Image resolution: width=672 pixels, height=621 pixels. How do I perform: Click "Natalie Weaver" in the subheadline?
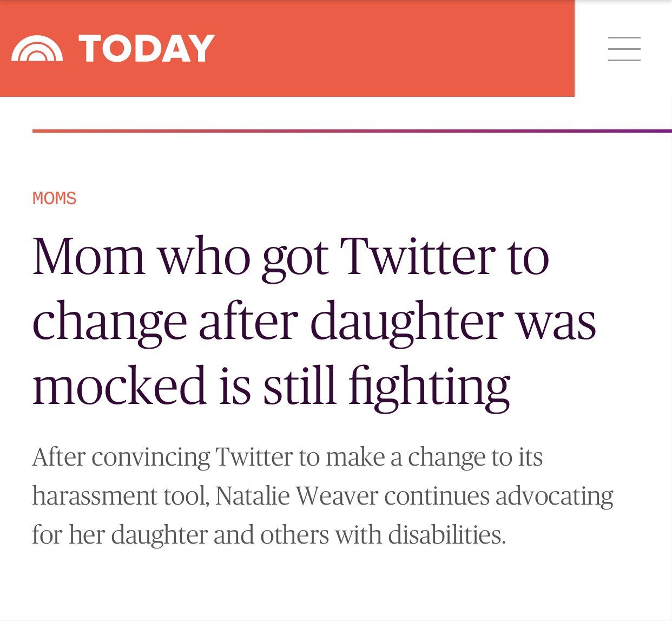pyautogui.click(x=296, y=496)
